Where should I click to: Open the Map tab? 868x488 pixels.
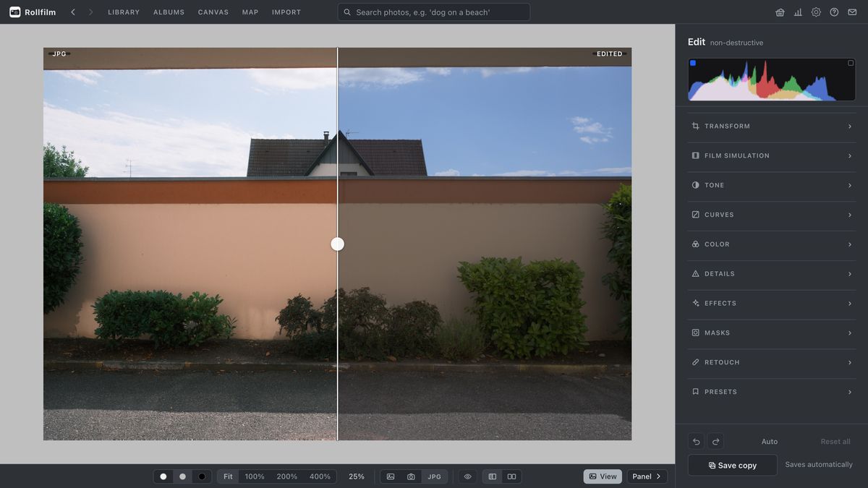click(250, 12)
